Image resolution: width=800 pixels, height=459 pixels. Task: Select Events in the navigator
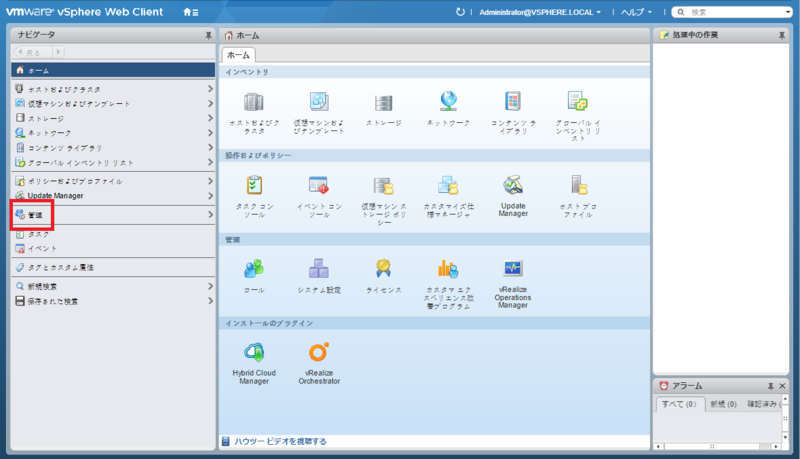click(113, 248)
